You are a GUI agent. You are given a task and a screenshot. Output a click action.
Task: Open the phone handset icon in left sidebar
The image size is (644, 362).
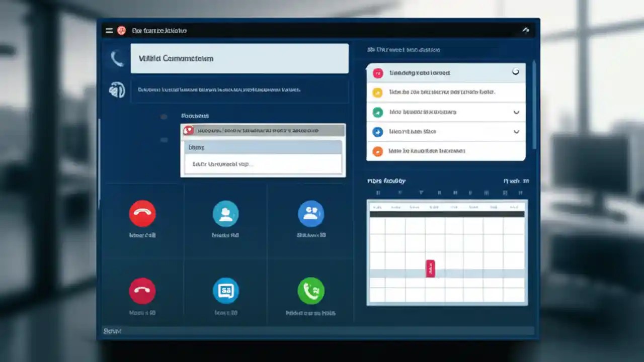tap(117, 58)
